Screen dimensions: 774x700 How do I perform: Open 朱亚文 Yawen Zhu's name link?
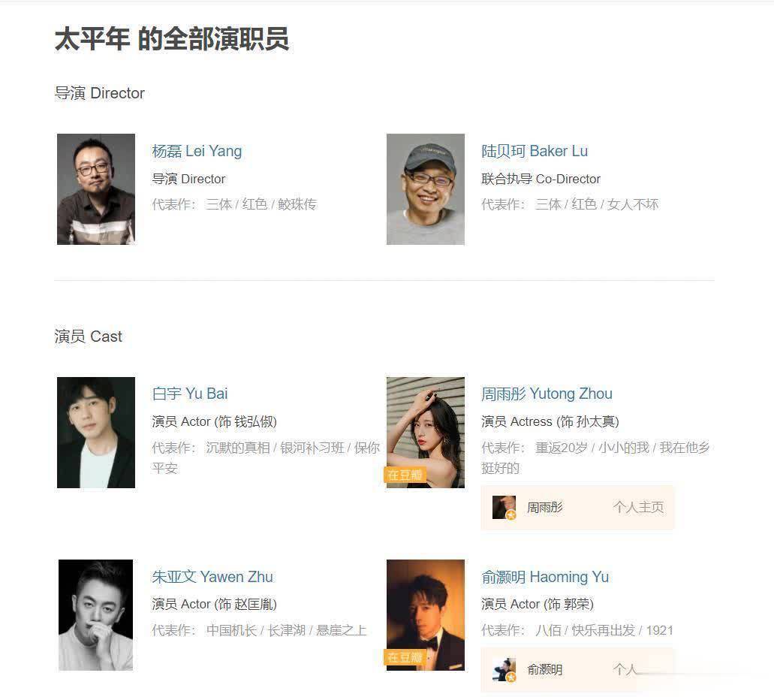212,577
